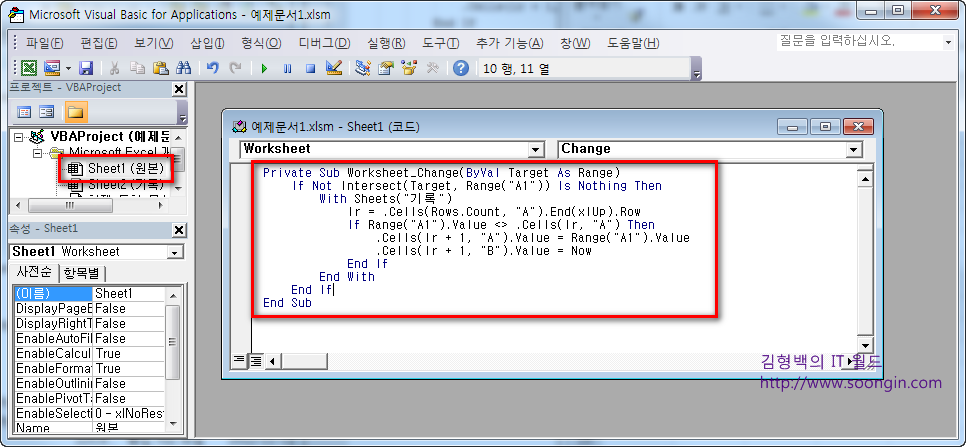Undo the last edit
The height and width of the screenshot is (447, 966).
pyautogui.click(x=213, y=68)
